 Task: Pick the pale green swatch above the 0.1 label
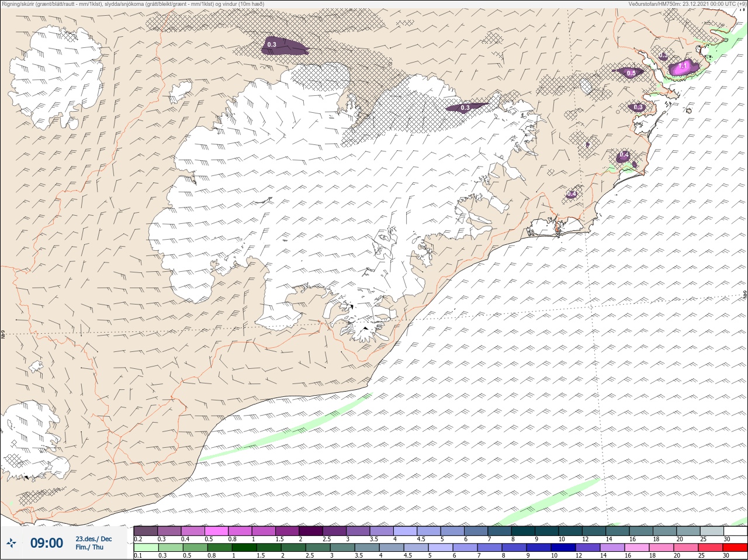point(146,548)
